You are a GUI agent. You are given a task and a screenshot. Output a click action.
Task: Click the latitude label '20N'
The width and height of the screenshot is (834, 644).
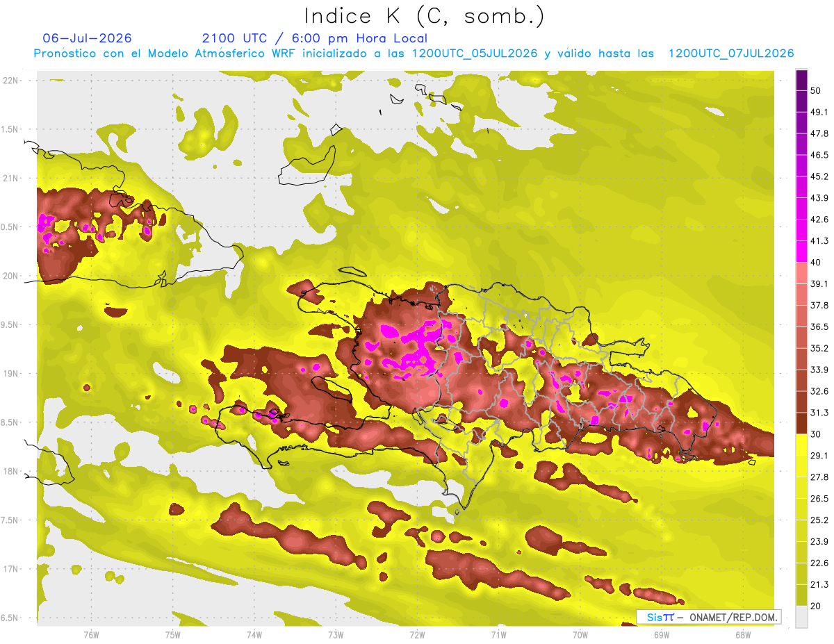point(10,276)
